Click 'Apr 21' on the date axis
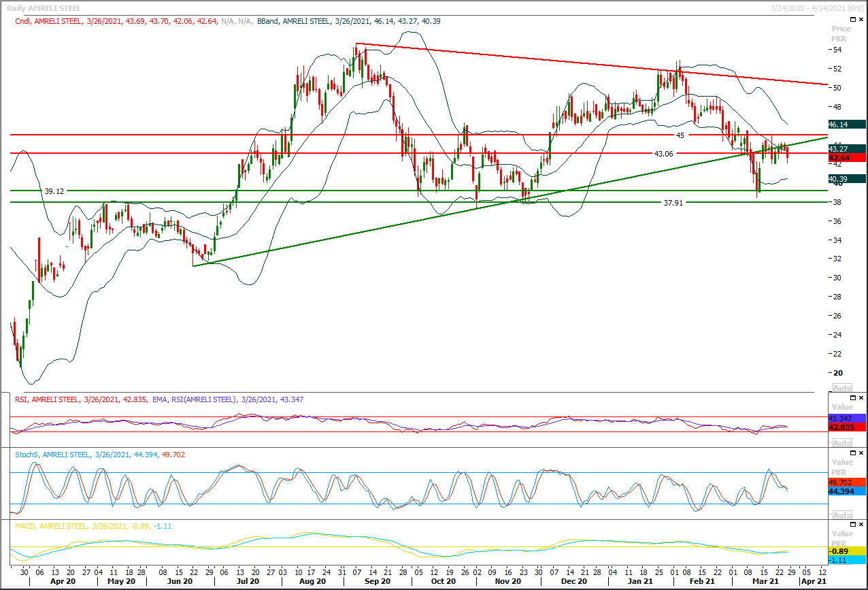The height and width of the screenshot is (590, 868). coord(814,582)
